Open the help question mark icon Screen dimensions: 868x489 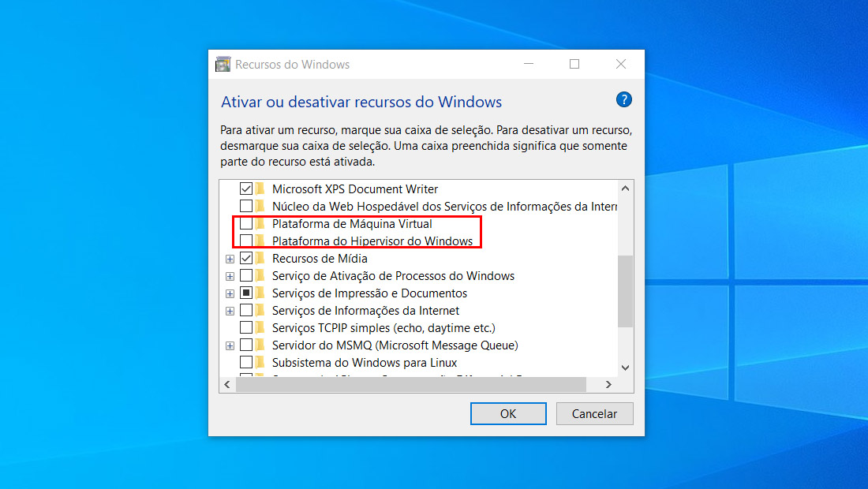click(x=624, y=99)
